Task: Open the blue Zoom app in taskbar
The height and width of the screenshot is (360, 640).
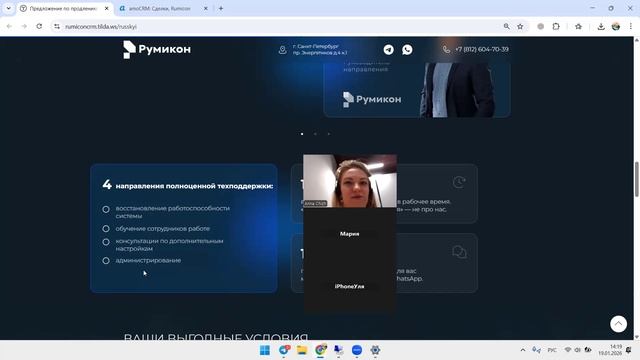Action: (x=357, y=350)
